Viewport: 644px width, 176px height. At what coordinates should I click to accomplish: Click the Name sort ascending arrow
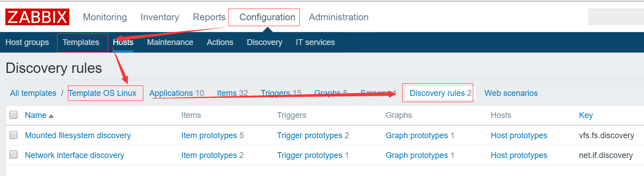[x=51, y=116]
